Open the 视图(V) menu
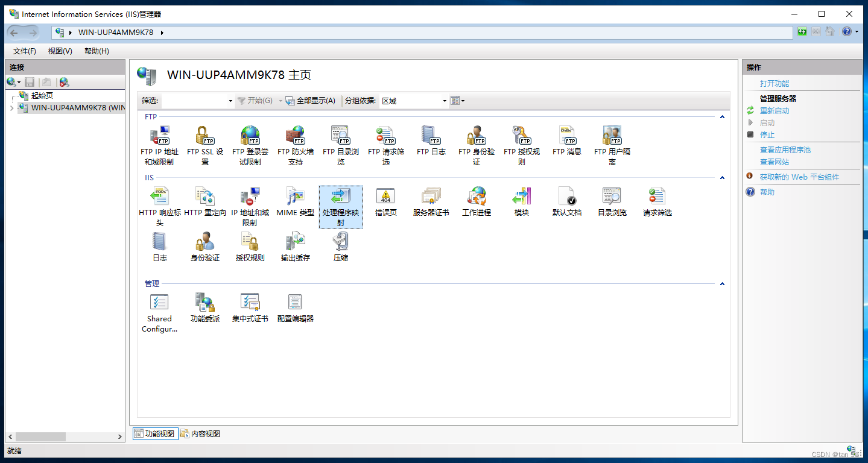This screenshot has height=463, width=868. tap(60, 51)
